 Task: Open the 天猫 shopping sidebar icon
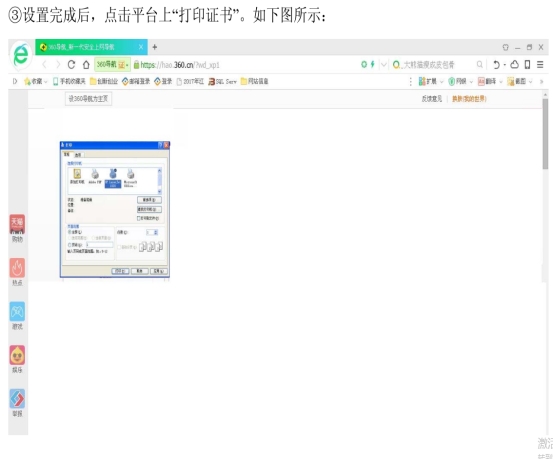[17, 224]
